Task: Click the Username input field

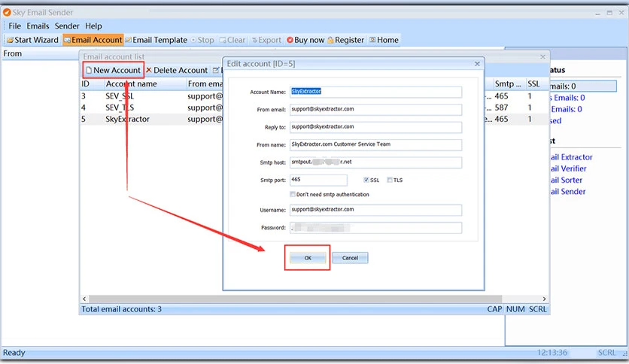Action: click(375, 210)
